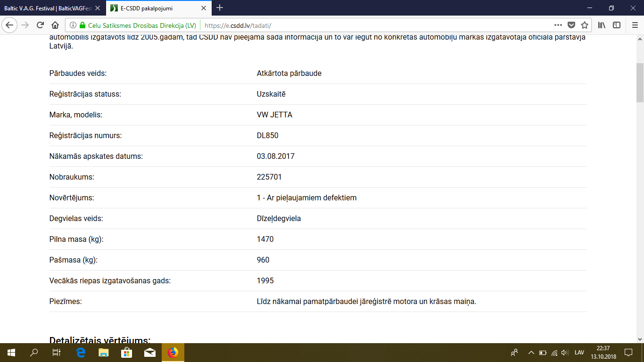Open Windows taskbar search
This screenshot has height=362, width=644.
pyautogui.click(x=34, y=353)
